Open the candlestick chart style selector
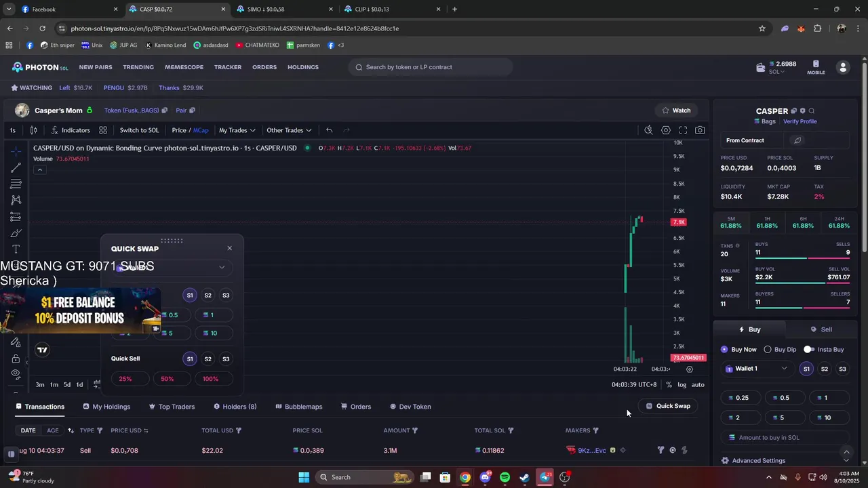This screenshot has height=488, width=868. click(33, 130)
